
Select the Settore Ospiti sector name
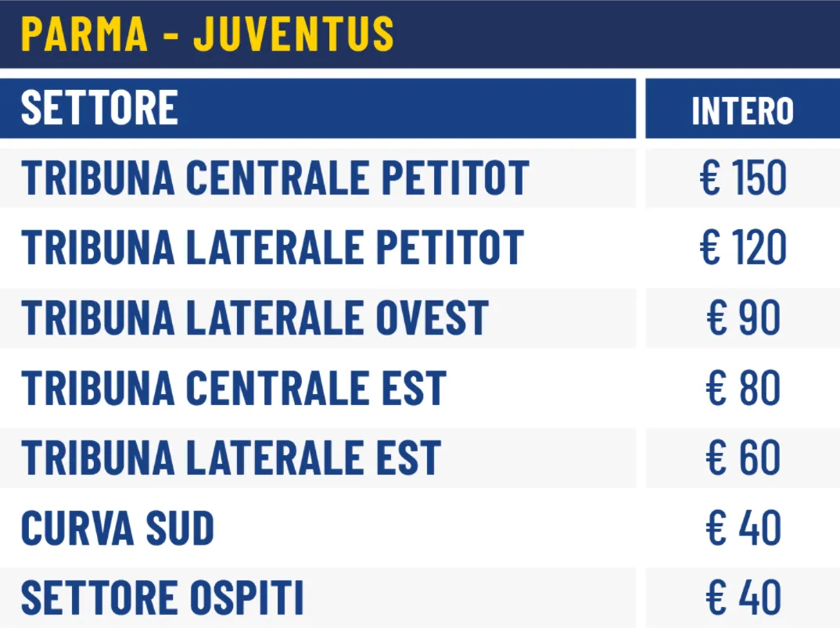pos(162,598)
